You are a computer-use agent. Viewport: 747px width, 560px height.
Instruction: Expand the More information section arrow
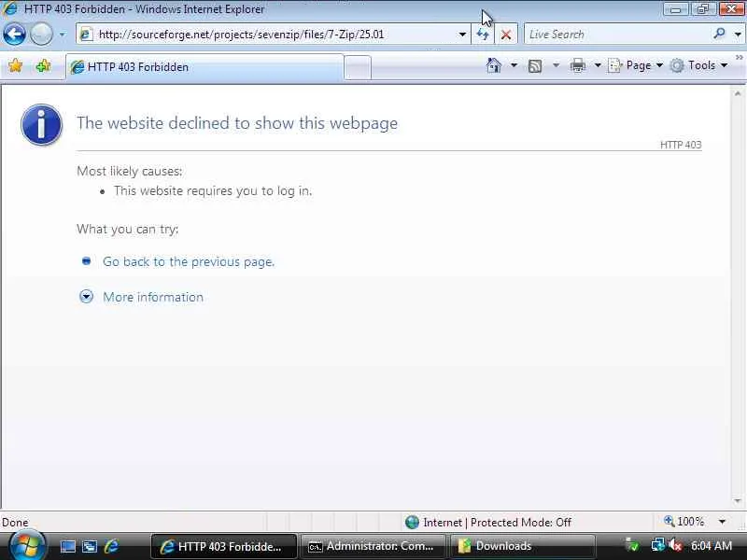click(x=86, y=297)
